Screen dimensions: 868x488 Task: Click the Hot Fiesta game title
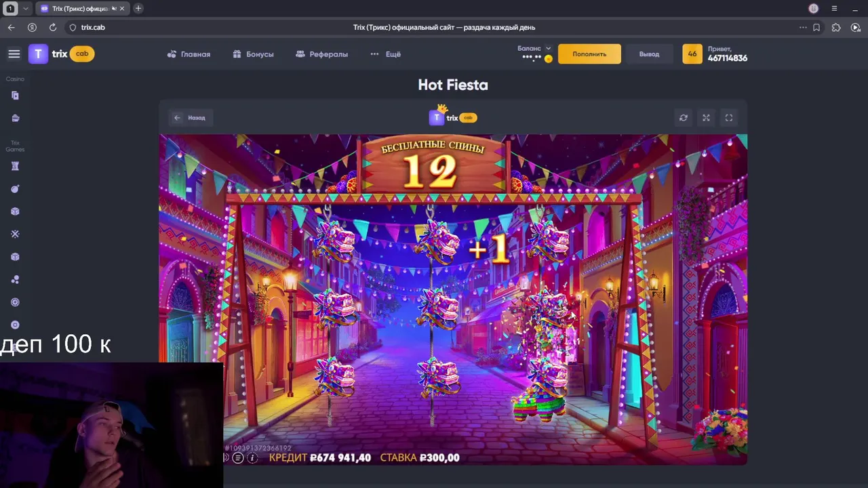click(453, 85)
